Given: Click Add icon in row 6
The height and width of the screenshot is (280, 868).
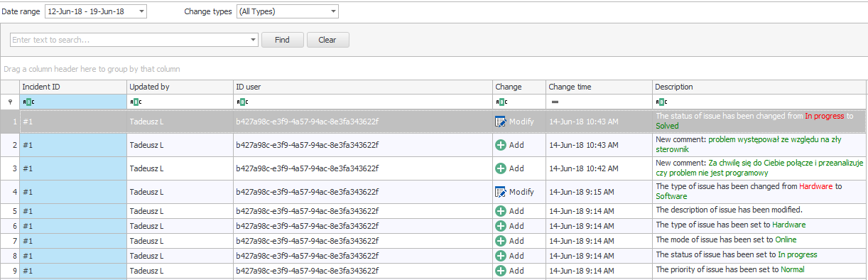Looking at the screenshot, I should pos(501,225).
